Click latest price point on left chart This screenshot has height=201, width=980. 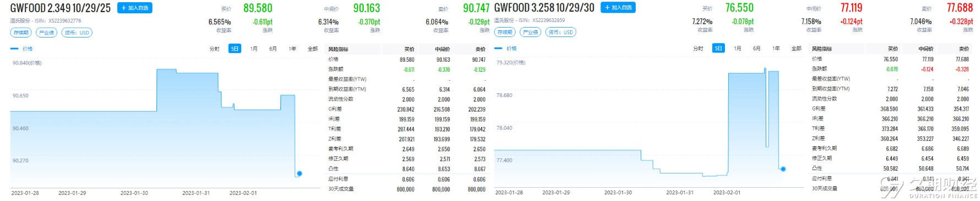click(299, 173)
